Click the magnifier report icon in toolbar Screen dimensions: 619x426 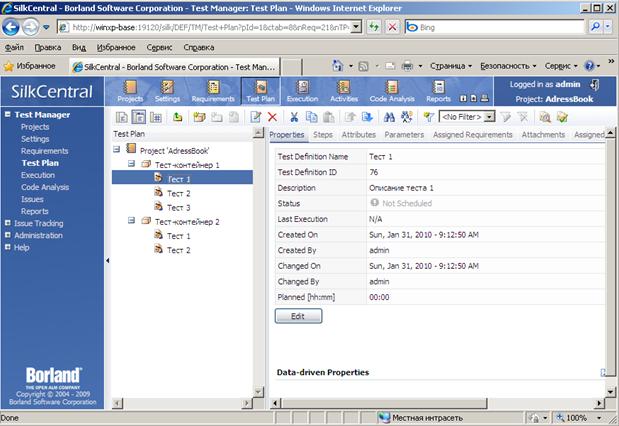(545, 117)
